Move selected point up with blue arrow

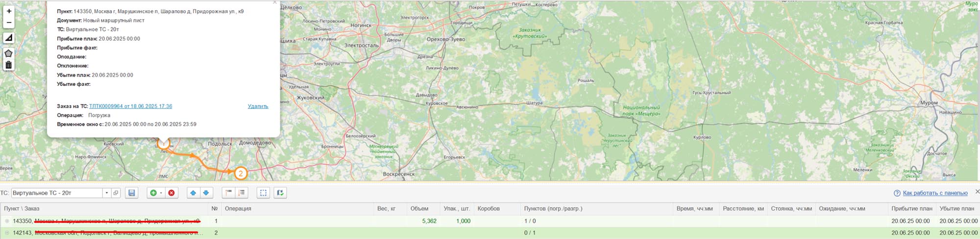193,193
